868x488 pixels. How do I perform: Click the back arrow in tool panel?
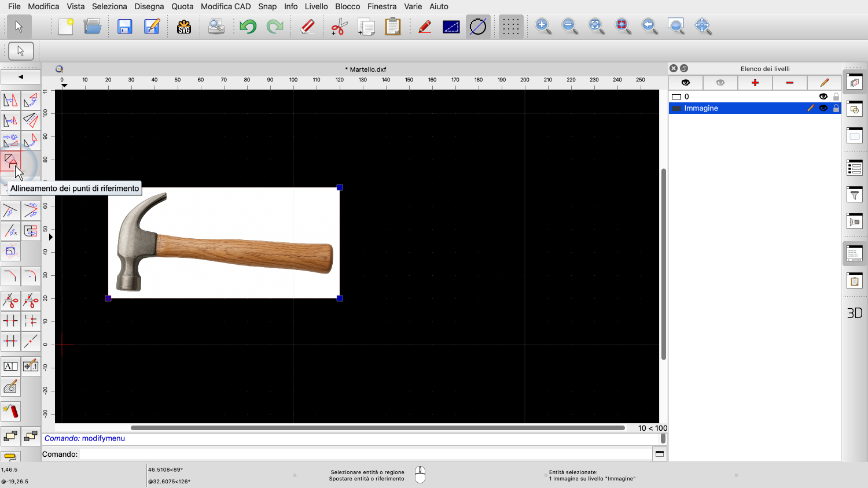[21, 77]
